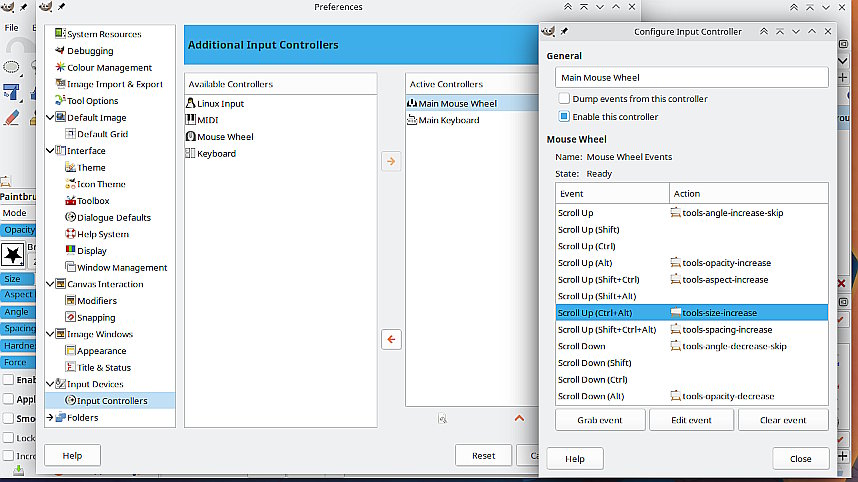The image size is (858, 482).
Task: Adjust the Opacity slider in tool options
Action: coord(18,230)
